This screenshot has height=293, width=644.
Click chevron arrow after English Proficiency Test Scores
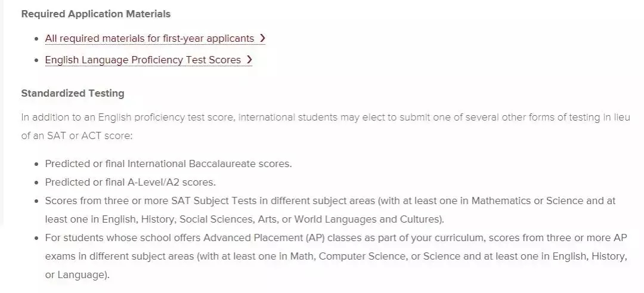(249, 60)
